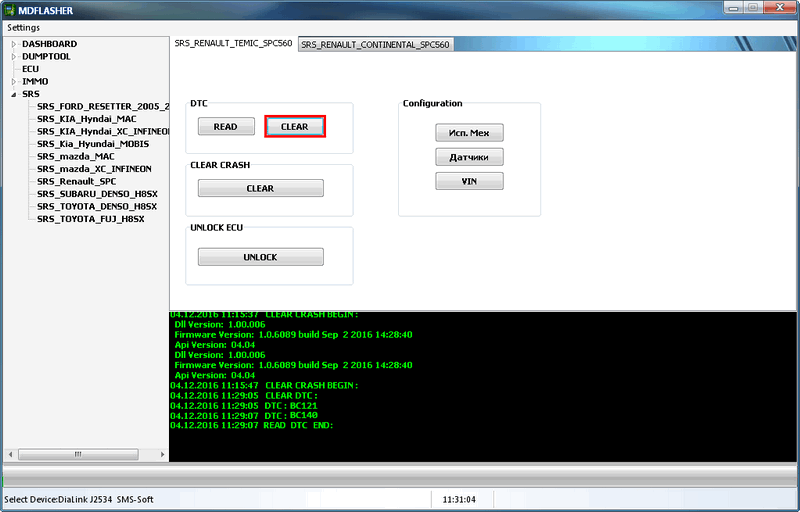This screenshot has height=512, width=800.
Task: Click the Датчики configuration button
Action: [469, 157]
